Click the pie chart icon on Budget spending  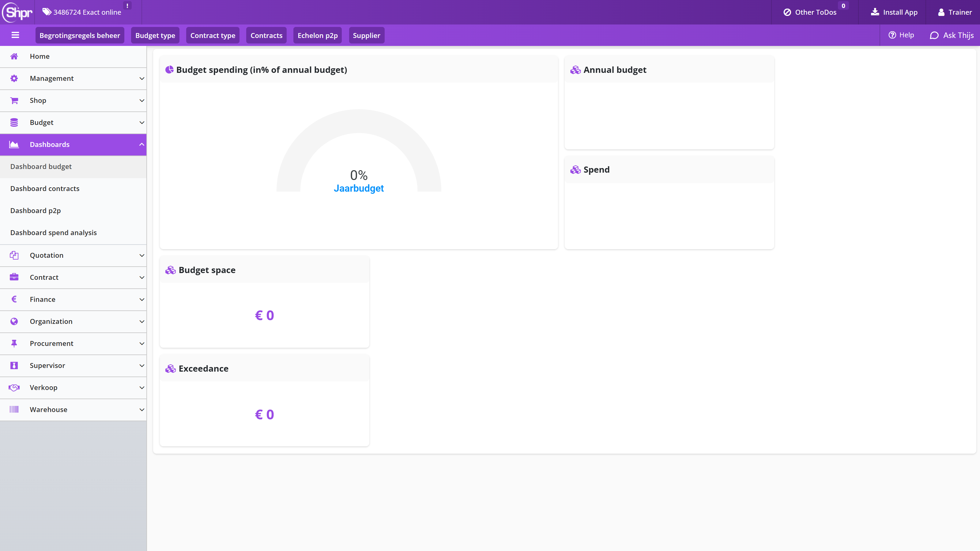coord(169,69)
